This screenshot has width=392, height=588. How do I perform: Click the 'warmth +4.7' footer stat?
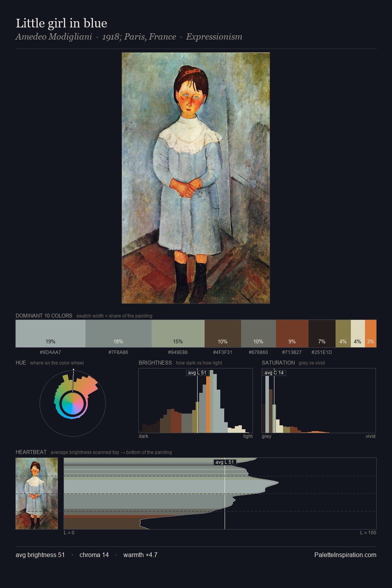140,555
